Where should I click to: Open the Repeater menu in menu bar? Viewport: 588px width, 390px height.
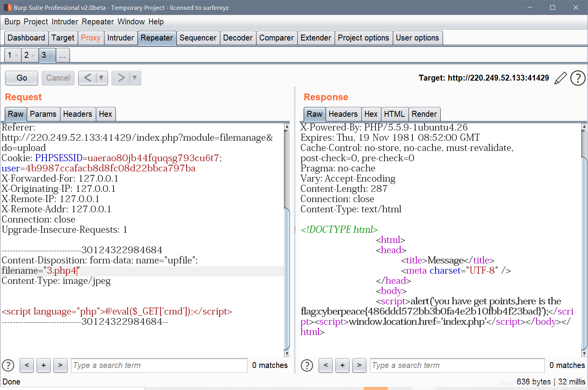(98, 22)
